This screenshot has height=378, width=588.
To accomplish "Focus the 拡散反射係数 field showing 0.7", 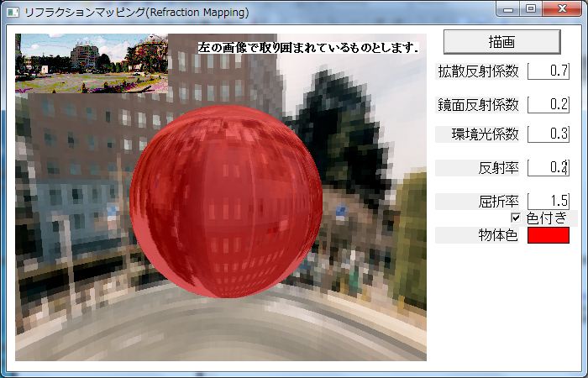I will pyautogui.click(x=549, y=71).
